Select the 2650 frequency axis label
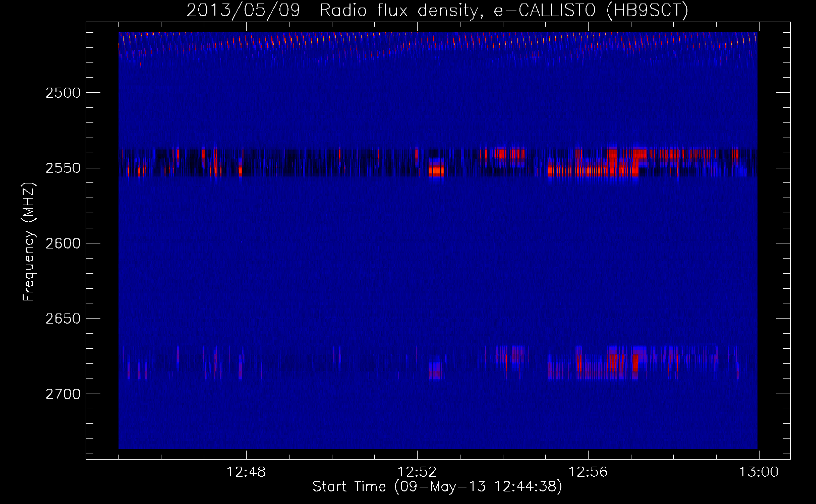The height and width of the screenshot is (504, 816). point(63,319)
